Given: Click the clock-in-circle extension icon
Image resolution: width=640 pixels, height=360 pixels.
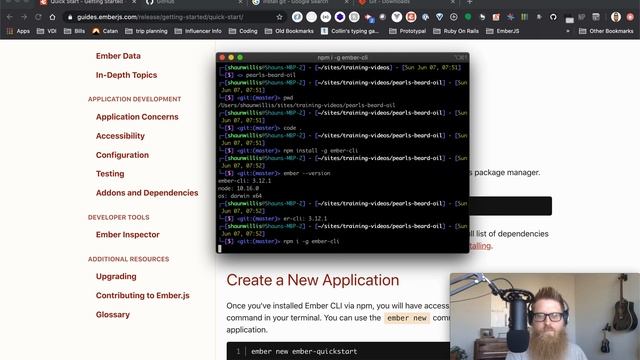Looking at the screenshot, I should (x=453, y=17).
